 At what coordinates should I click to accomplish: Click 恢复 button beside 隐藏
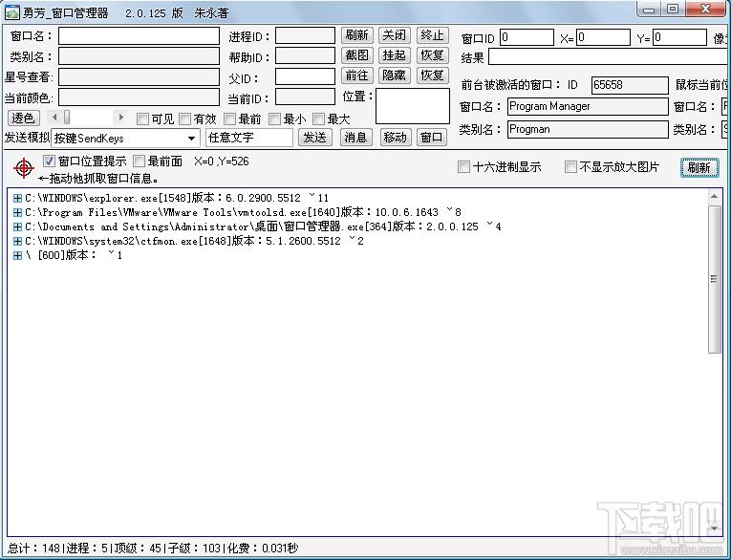pos(432,75)
